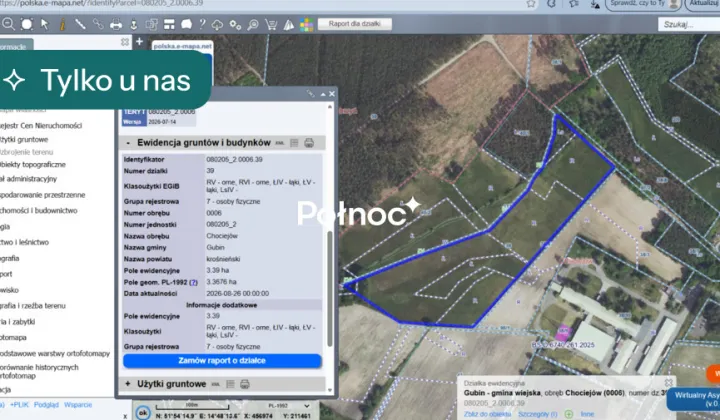Click the cloud download icon
Image resolution: width=720 pixels, height=420 pixels.
point(217,24)
